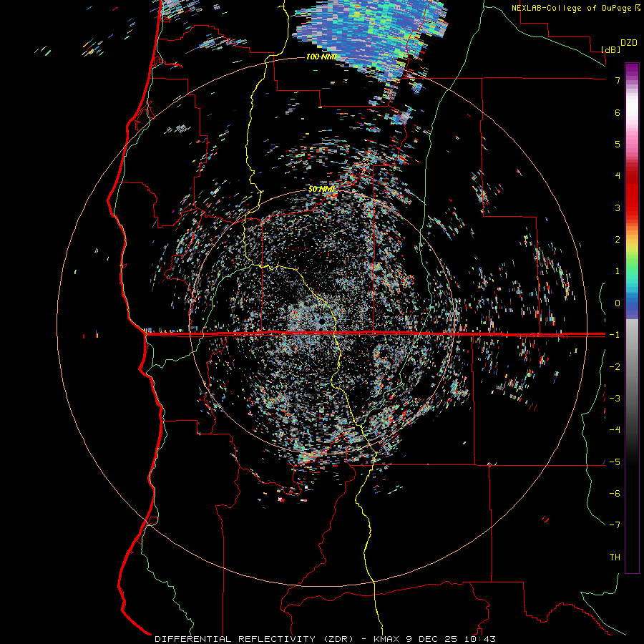Click the -3 value on the scale
This screenshot has height=644, width=644.
pyautogui.click(x=615, y=399)
